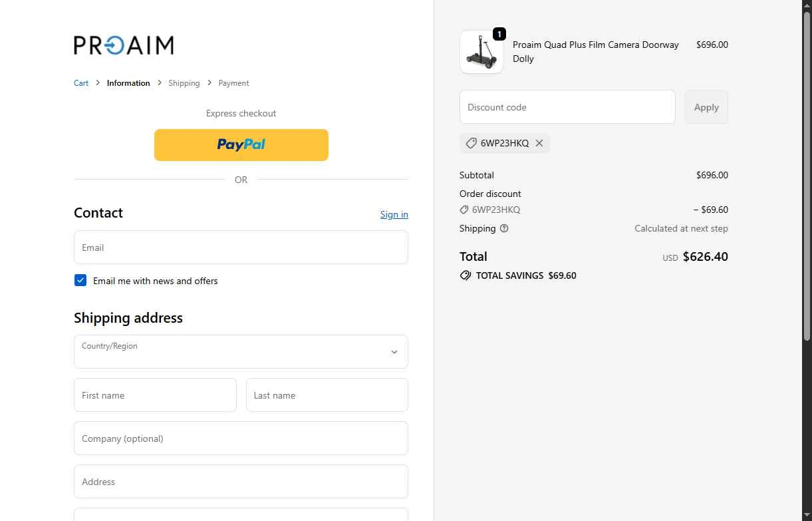812x521 pixels.
Task: Click the Total Savings tag icon
Action: tap(466, 275)
